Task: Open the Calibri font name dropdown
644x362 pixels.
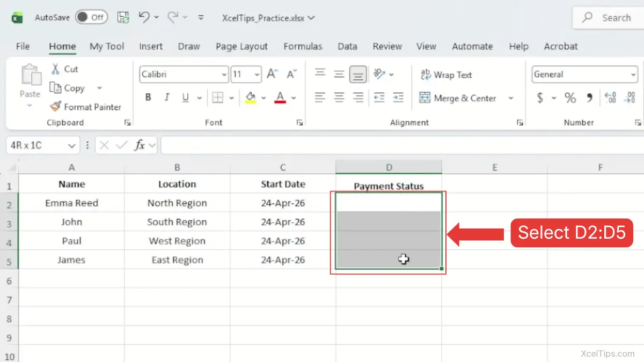Action: click(224, 75)
